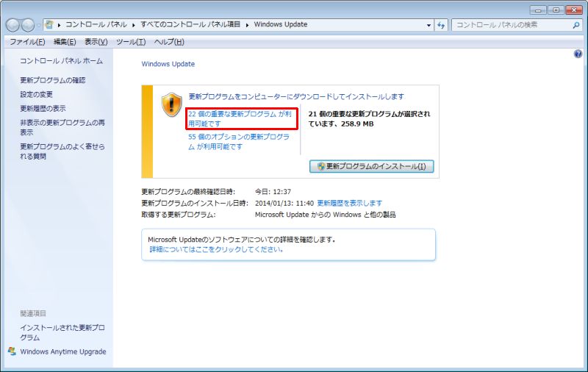Click 更新履歴を表示します link
The image size is (588, 372).
coord(350,203)
